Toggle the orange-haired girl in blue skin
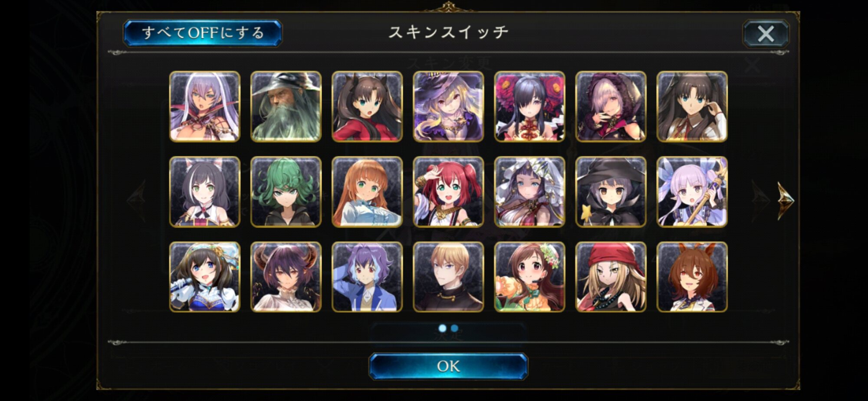Viewport: 868px width, 401px height. tap(367, 192)
